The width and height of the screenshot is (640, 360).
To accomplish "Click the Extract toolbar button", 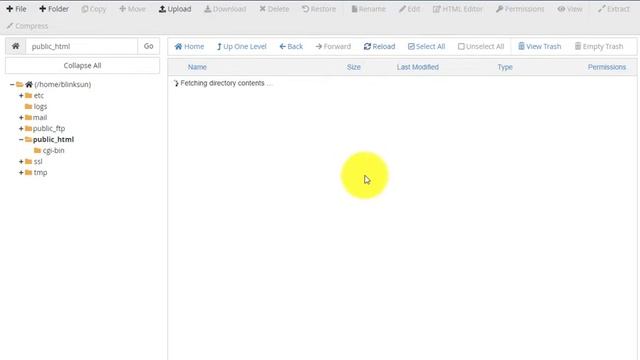I will click(x=613, y=9).
